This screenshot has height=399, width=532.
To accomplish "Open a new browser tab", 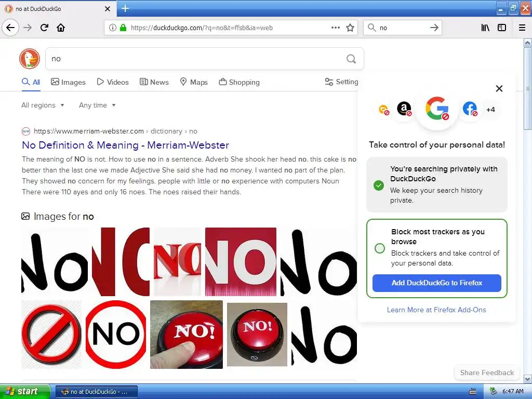I will pos(125,8).
